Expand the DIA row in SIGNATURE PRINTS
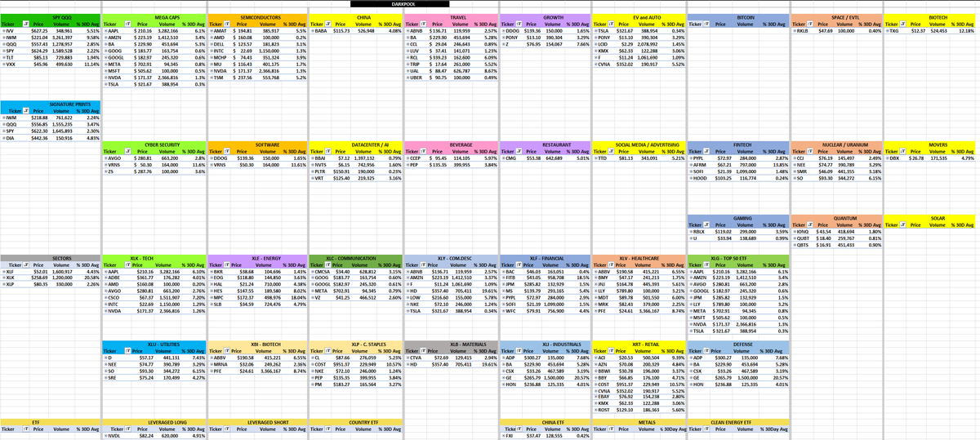Screen dimensions: 980x440 [3, 138]
